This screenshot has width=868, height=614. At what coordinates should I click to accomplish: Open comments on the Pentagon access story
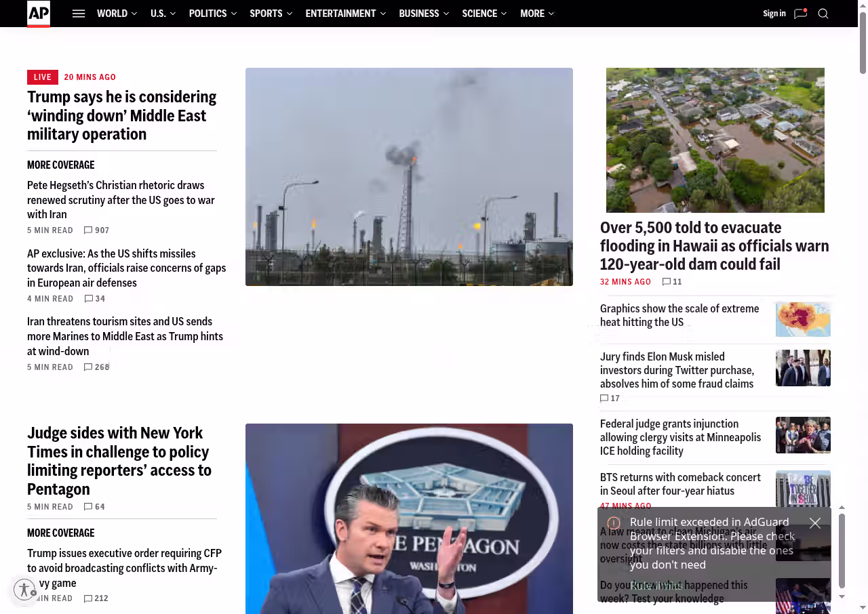pyautogui.click(x=88, y=507)
